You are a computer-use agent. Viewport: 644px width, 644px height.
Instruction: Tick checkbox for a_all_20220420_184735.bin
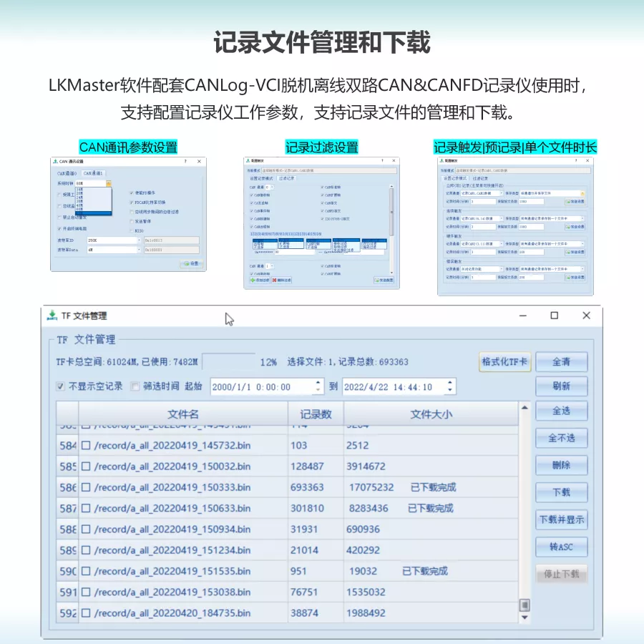click(x=86, y=613)
